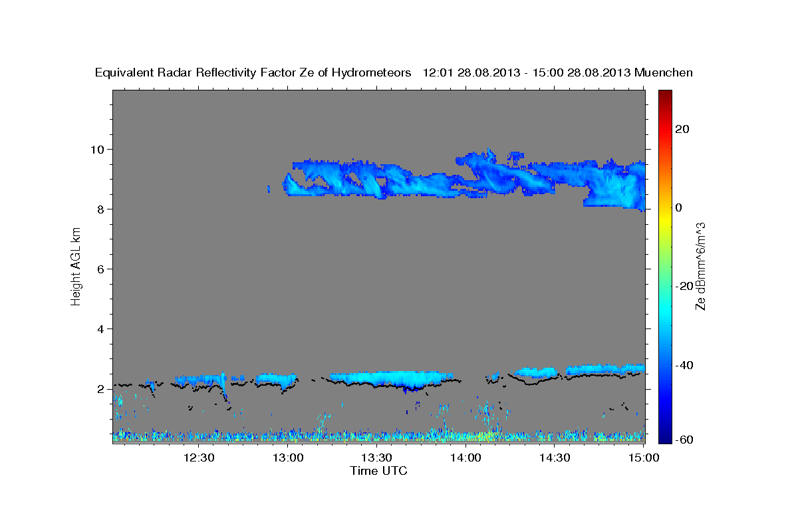Click the 'Height AGL km' axis label
Viewport: 798px width, 532px height.
point(76,266)
